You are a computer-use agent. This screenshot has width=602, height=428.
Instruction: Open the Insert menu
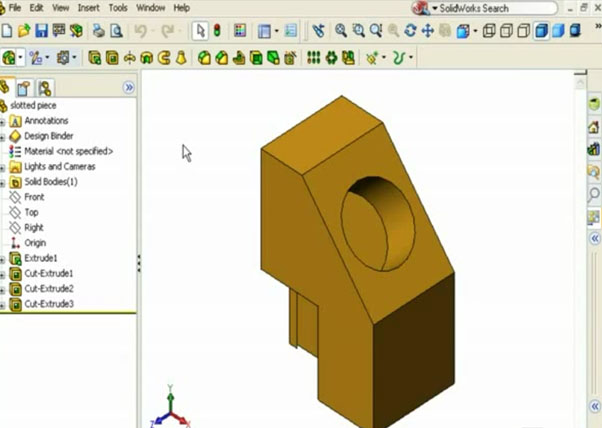[x=89, y=8]
